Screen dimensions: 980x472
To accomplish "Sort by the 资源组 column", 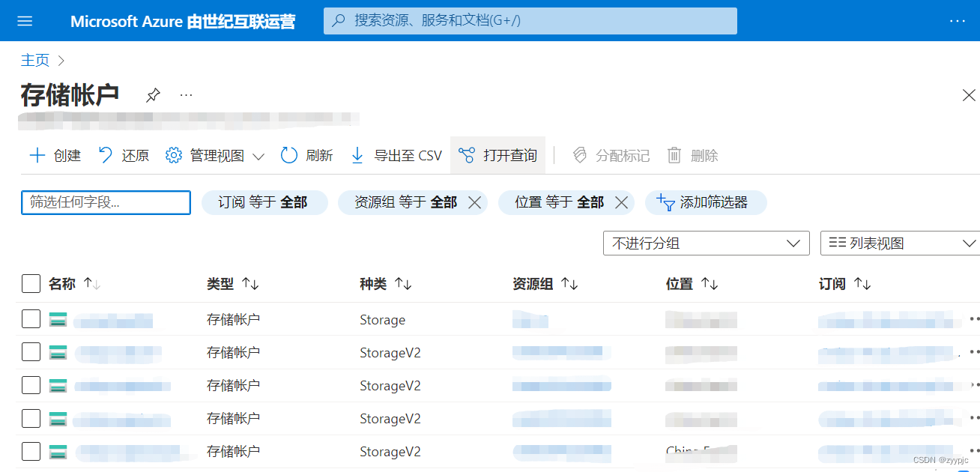I will (545, 284).
